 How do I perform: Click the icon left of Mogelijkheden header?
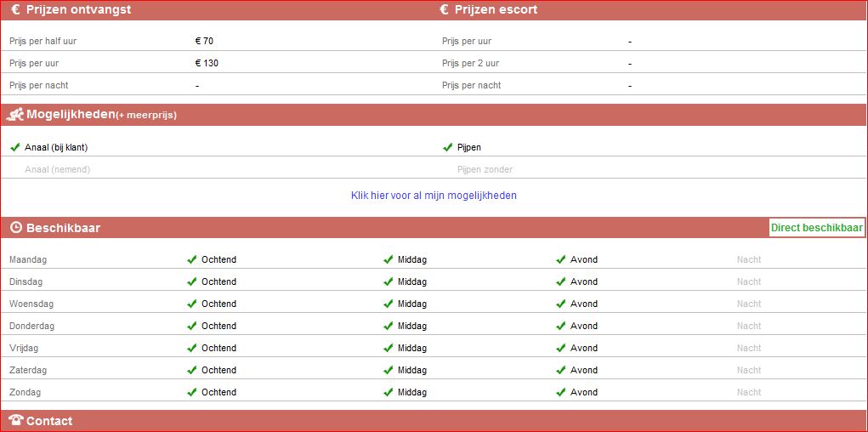pyautogui.click(x=15, y=115)
